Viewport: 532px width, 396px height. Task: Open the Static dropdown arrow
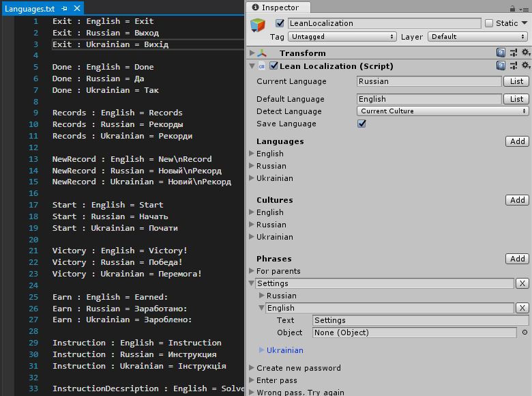tap(524, 23)
